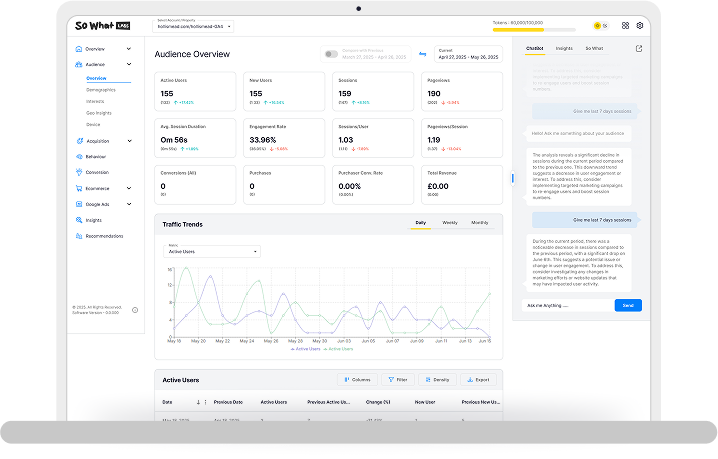Open the So What tab
Viewport: 718px width, 459px height.
tap(594, 48)
